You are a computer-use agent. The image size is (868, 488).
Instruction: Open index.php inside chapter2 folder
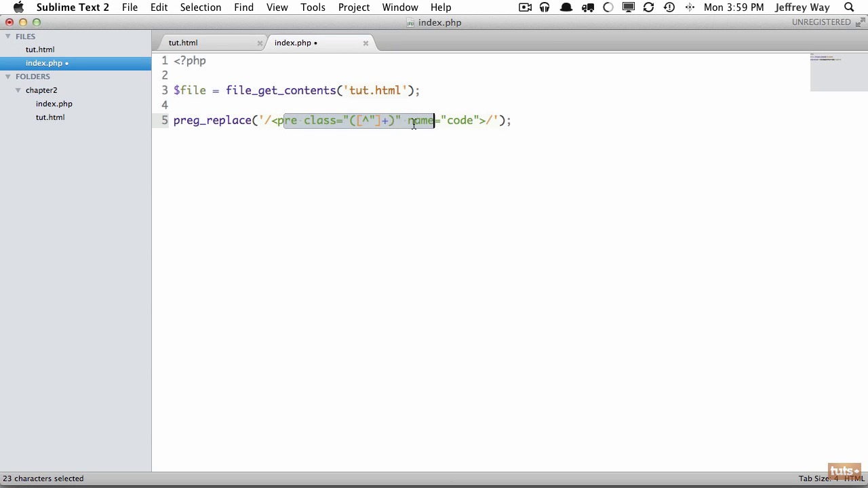pos(54,104)
